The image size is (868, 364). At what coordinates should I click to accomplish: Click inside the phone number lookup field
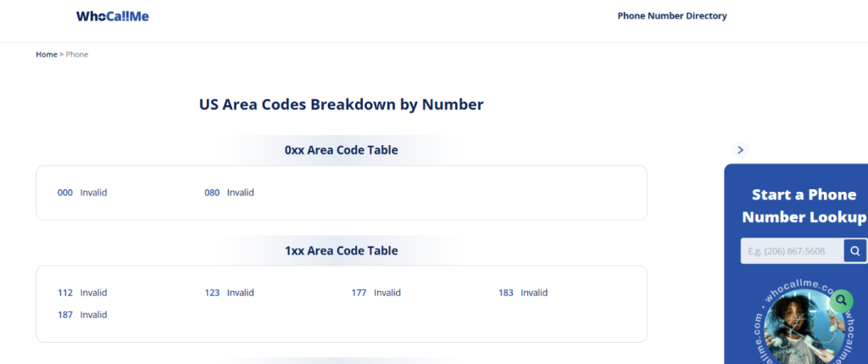tap(793, 251)
